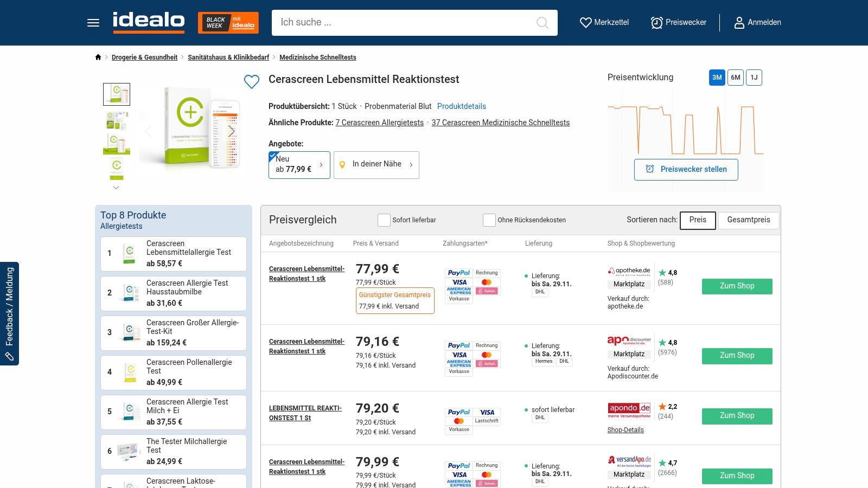
Task: Click the idealo logo
Action: point(149,22)
